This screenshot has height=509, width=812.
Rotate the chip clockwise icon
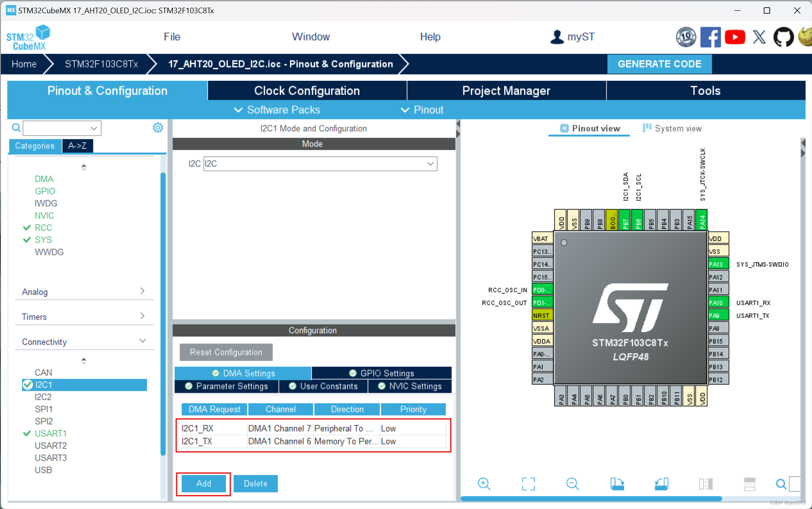(x=617, y=484)
